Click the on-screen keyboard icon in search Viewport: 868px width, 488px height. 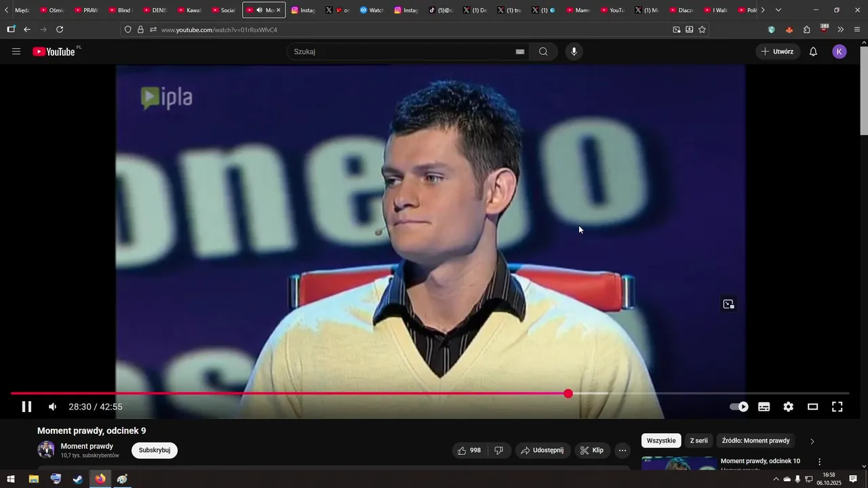click(520, 52)
